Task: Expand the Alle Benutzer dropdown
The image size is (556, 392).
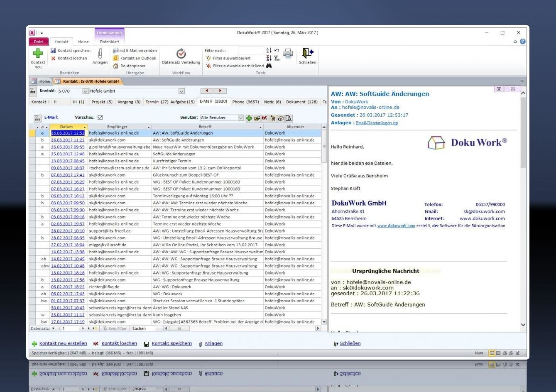Action: point(241,118)
